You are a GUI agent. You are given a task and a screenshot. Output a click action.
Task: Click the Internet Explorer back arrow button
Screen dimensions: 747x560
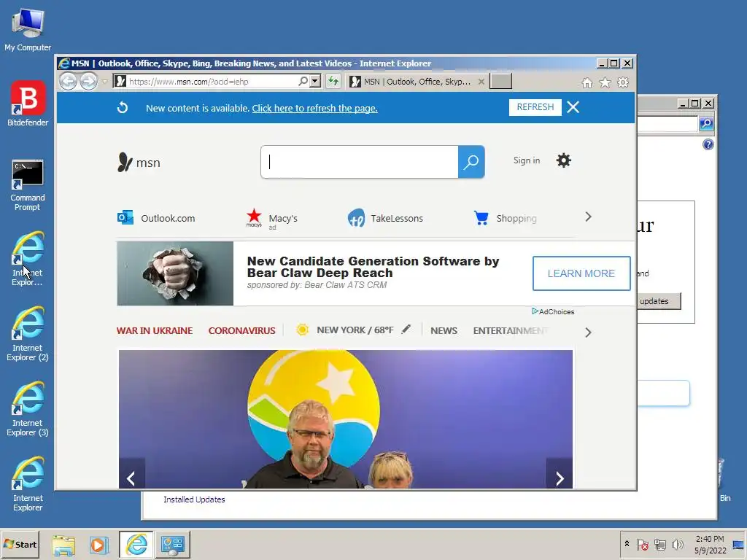pyautogui.click(x=68, y=82)
